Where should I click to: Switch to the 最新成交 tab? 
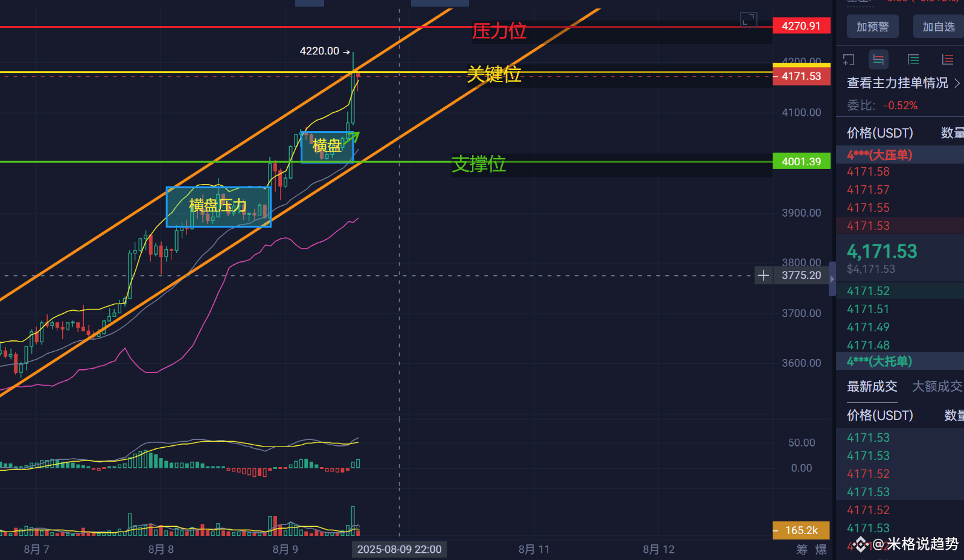(872, 386)
